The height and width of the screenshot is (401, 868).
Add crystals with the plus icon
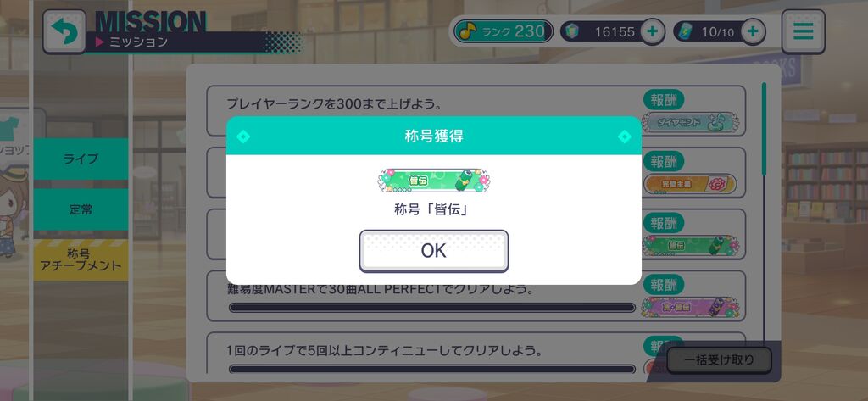(x=653, y=31)
